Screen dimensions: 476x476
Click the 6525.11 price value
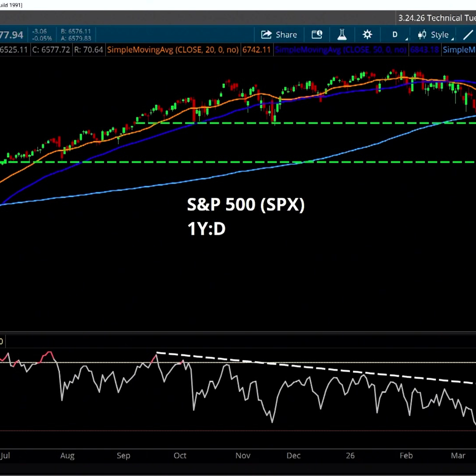pyautogui.click(x=14, y=50)
